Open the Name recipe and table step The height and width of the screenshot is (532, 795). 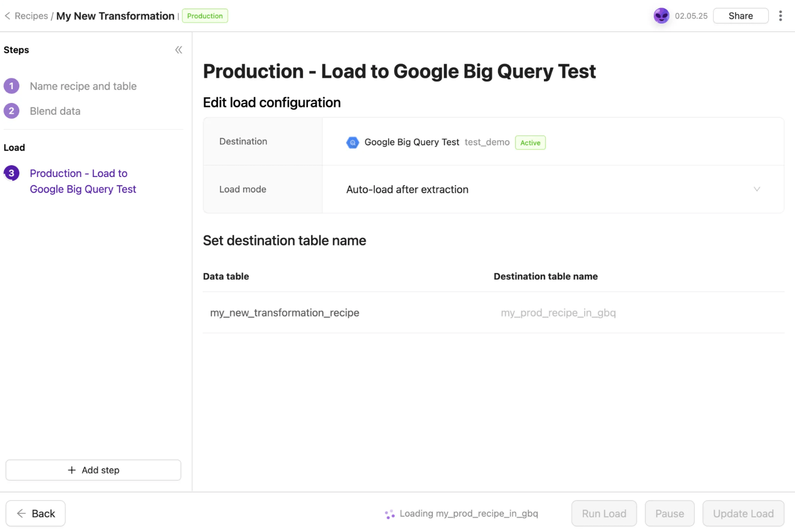tap(83, 86)
